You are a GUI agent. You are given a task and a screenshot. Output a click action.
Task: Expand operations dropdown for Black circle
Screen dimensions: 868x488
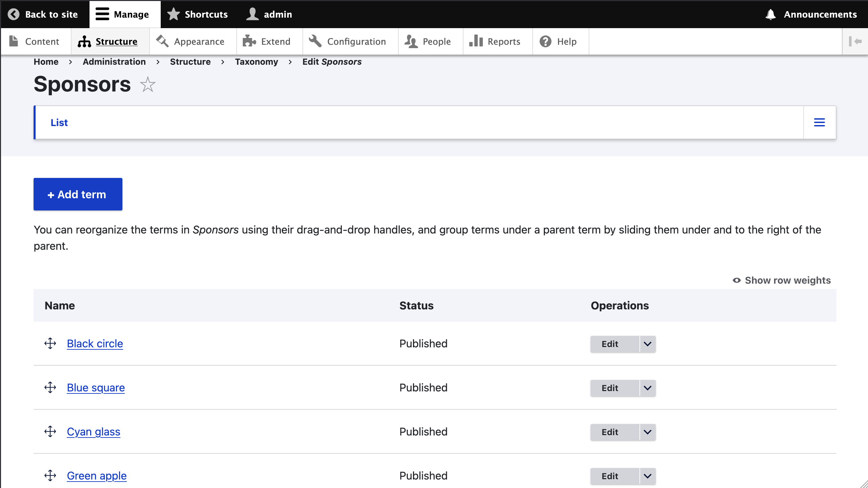(647, 344)
